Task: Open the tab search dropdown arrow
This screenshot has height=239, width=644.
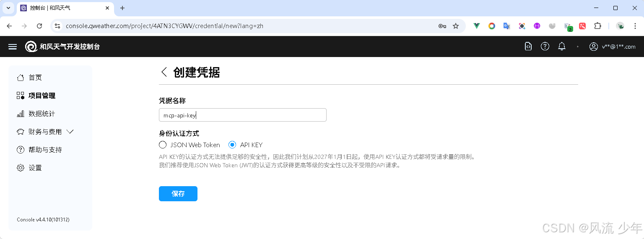Action: (x=8, y=8)
